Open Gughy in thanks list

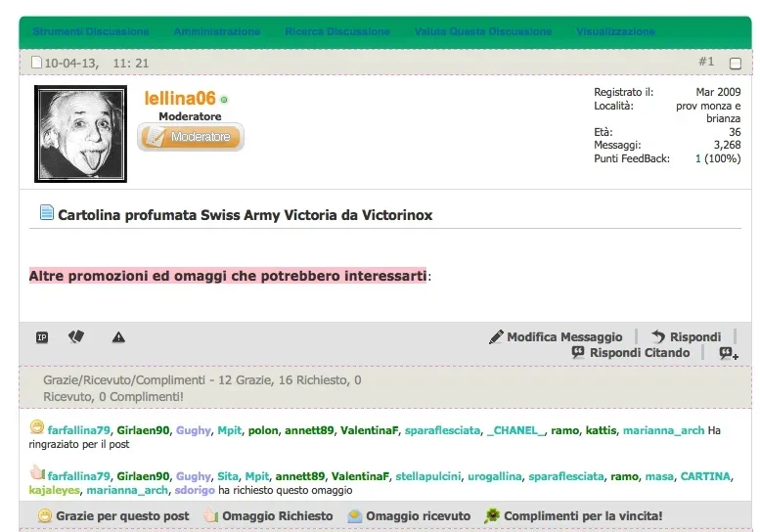click(194, 430)
